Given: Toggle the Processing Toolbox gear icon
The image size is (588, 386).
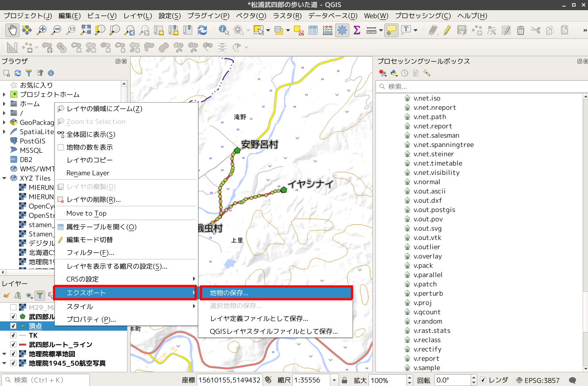Looking at the screenshot, I should pyautogui.click(x=342, y=30).
